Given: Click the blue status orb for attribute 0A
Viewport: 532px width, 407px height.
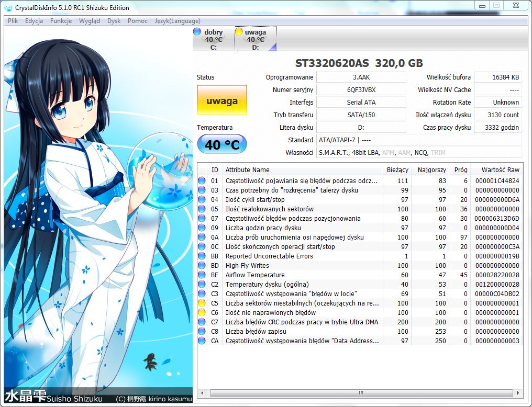Looking at the screenshot, I should coord(202,237).
